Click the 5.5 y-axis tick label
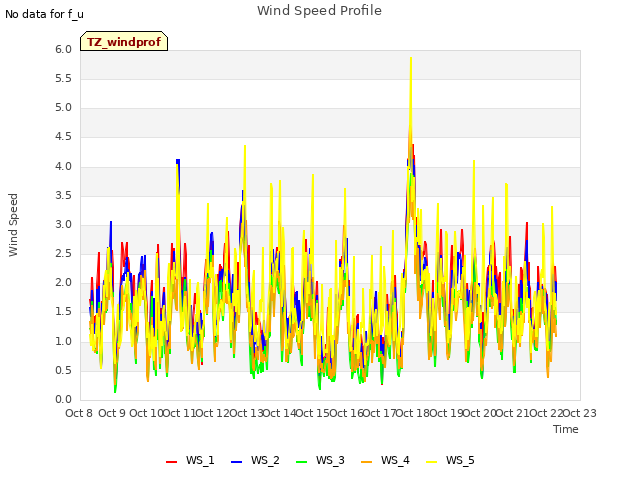Image resolution: width=640 pixels, height=480 pixels. pyautogui.click(x=64, y=79)
